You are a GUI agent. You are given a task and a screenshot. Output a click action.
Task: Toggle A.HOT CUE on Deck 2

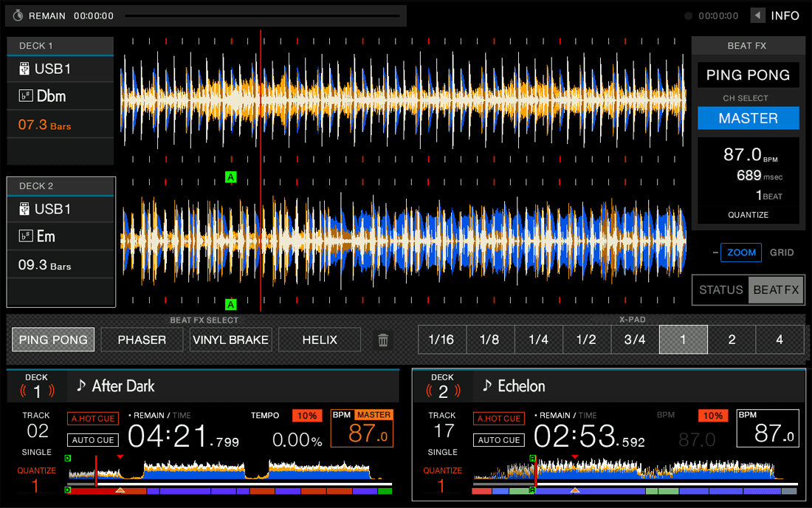[499, 419]
